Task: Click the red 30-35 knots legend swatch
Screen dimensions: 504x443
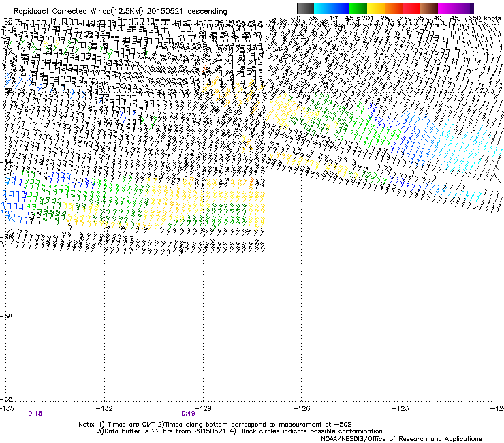Action: coord(411,8)
